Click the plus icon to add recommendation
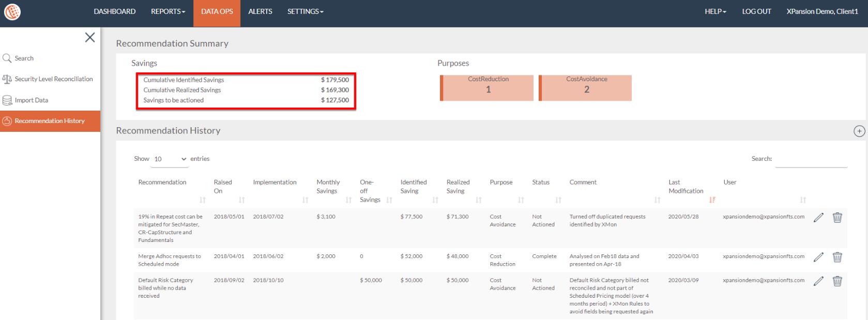Screen dimensions: 868x320 click(x=859, y=131)
